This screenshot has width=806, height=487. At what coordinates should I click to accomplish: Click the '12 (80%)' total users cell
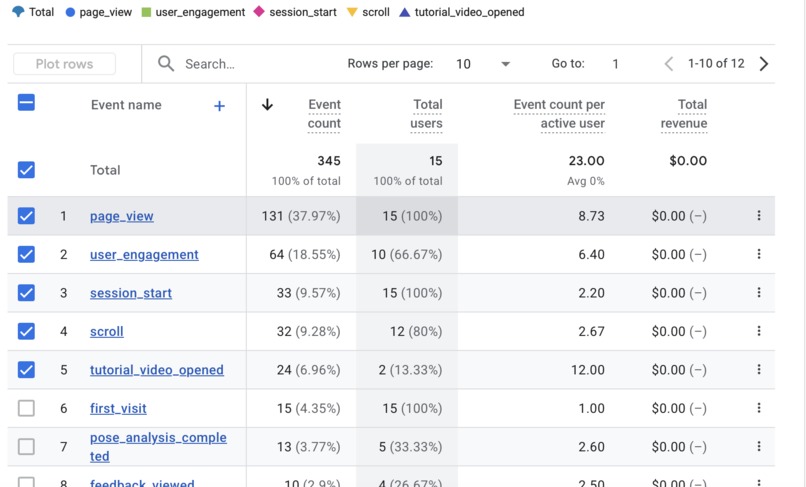coord(416,331)
